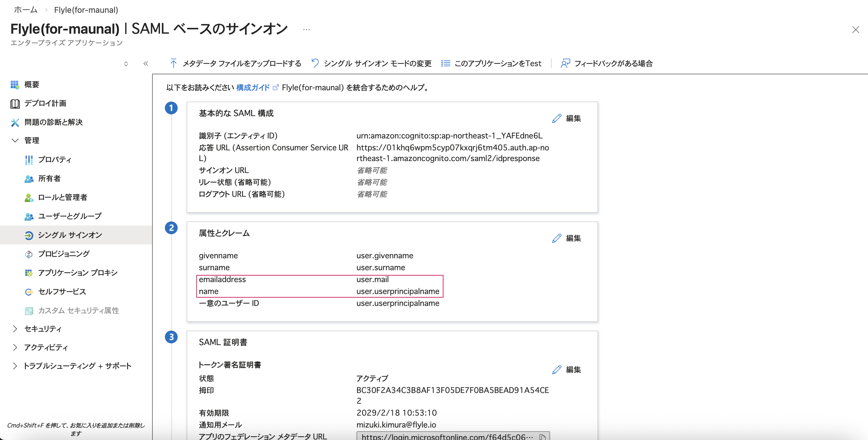Image resolution: width=868 pixels, height=440 pixels.
Task: Open the 構成ガイド link
Action: pos(253,88)
